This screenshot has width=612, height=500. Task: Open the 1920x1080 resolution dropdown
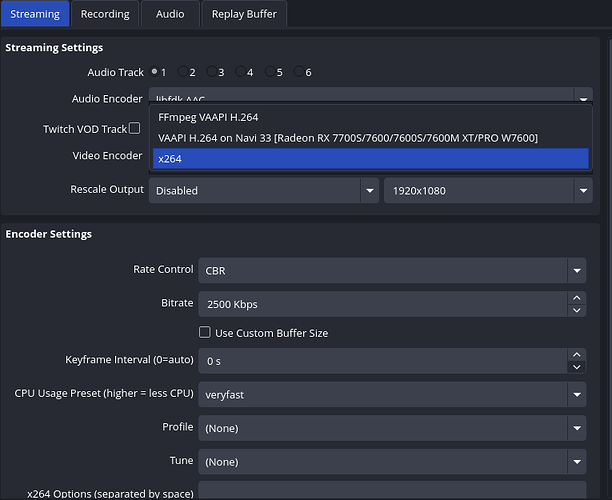pyautogui.click(x=488, y=190)
